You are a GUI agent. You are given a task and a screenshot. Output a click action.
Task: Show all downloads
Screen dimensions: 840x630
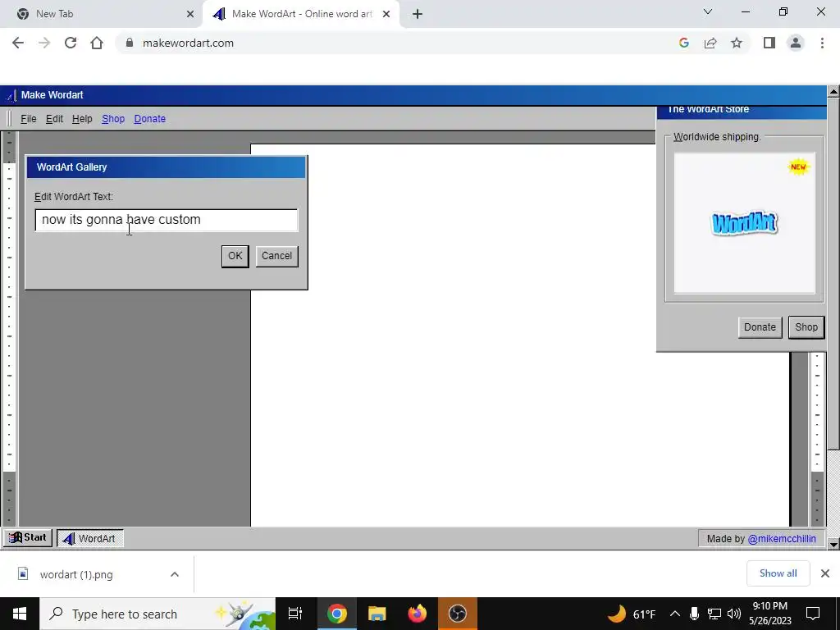(x=778, y=573)
